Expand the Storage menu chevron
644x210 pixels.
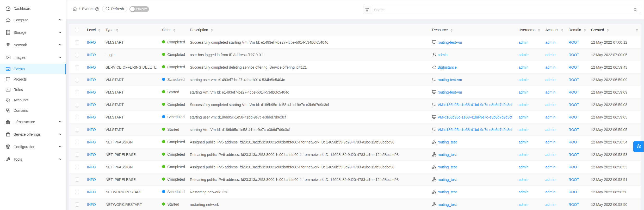pos(60,32)
